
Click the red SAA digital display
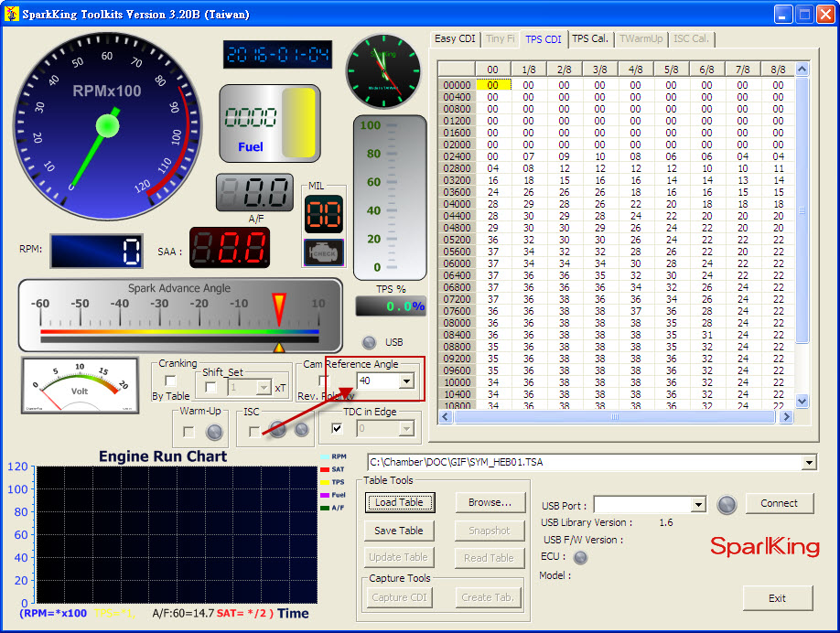point(230,247)
